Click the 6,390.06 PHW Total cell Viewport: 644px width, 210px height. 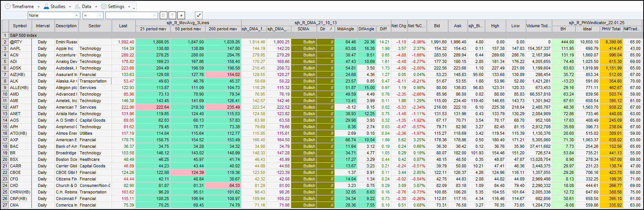coord(611,42)
